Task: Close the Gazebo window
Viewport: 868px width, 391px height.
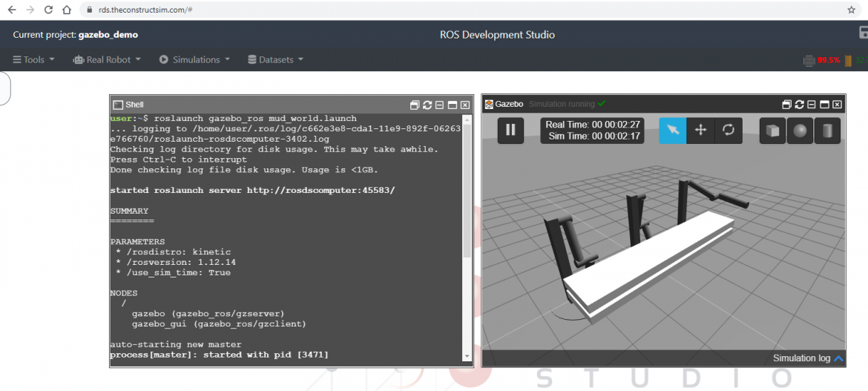Action: click(837, 105)
